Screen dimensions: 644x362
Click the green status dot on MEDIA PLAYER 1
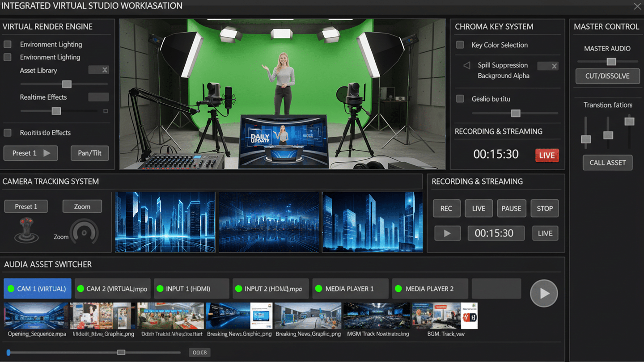tap(319, 288)
